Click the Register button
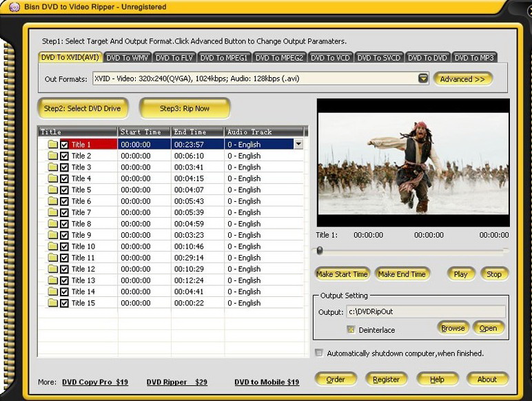This screenshot has width=532, height=401. coord(386,379)
